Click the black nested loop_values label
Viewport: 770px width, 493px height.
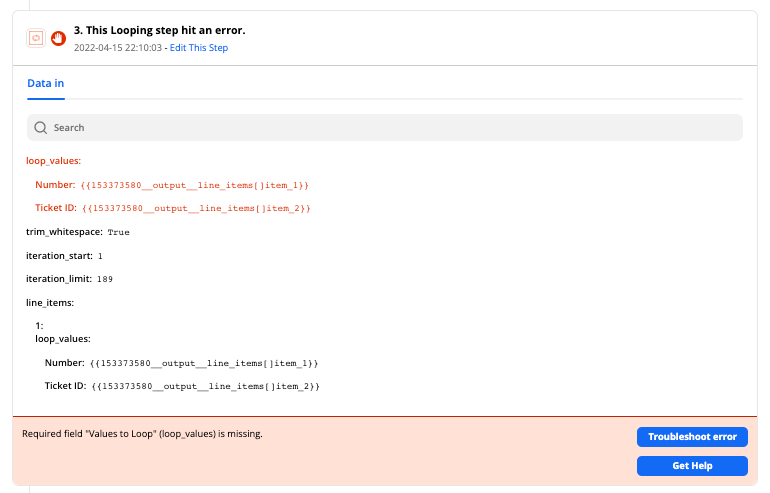(x=63, y=339)
